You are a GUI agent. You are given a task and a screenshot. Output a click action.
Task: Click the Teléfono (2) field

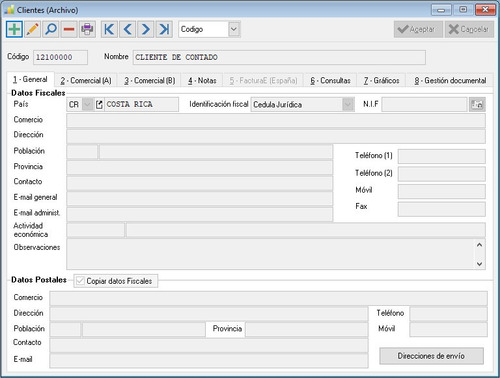[x=442, y=174]
